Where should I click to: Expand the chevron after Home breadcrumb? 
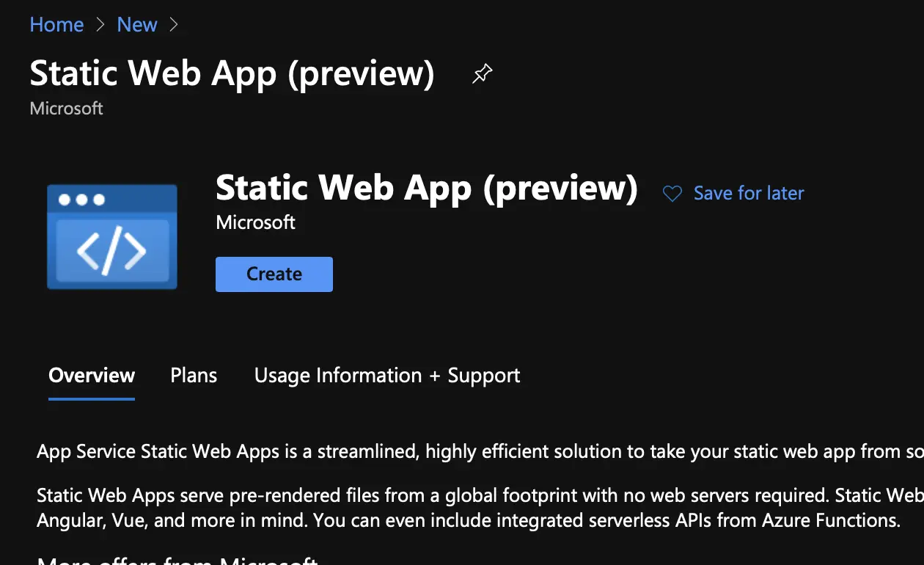tap(100, 24)
